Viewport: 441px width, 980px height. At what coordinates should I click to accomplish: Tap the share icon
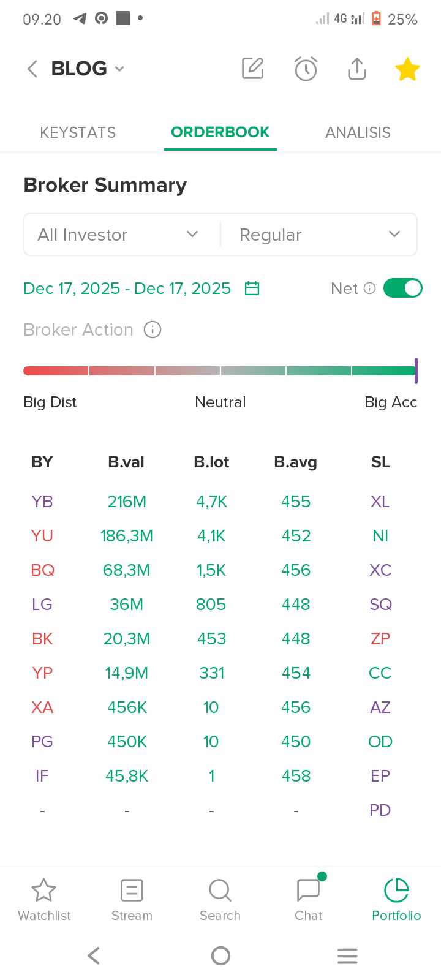point(356,69)
